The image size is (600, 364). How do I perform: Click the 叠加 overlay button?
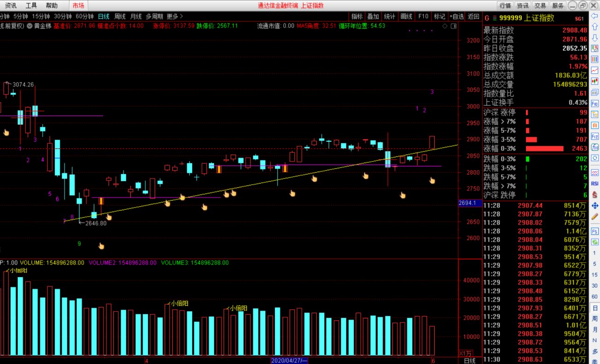tap(373, 16)
